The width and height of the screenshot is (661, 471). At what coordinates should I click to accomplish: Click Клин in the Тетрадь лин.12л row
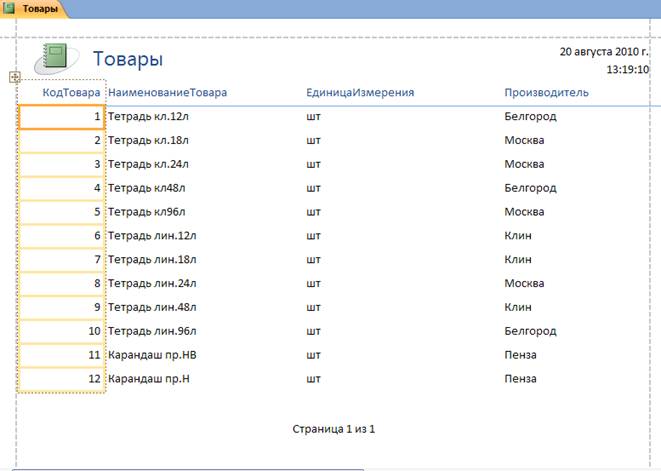(518, 236)
